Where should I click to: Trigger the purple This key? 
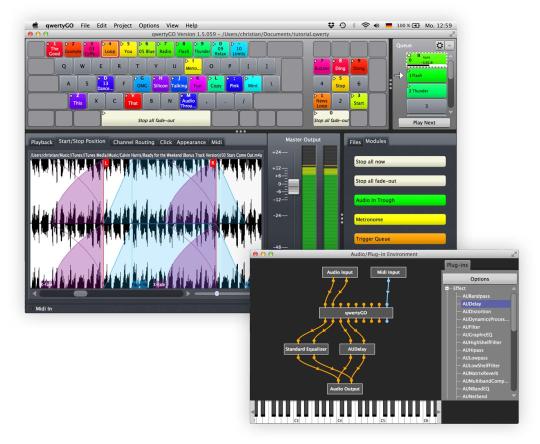pyautogui.click(x=78, y=101)
